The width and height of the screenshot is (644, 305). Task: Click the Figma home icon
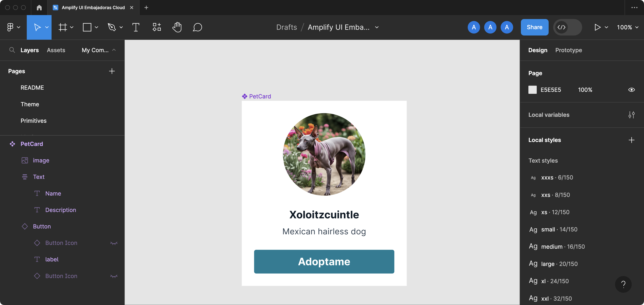click(39, 8)
